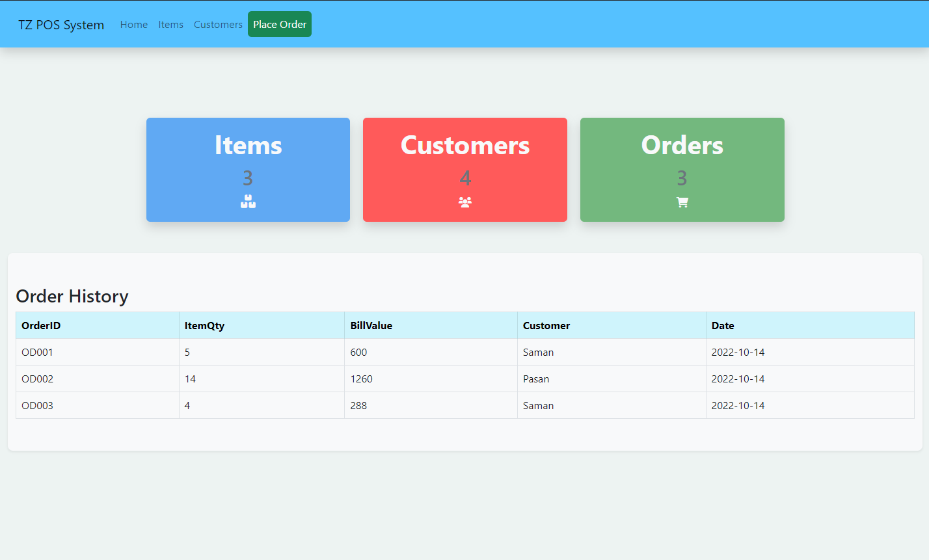929x560 pixels.
Task: Click OD003's BillValue cell showing 288
Action: tap(358, 405)
